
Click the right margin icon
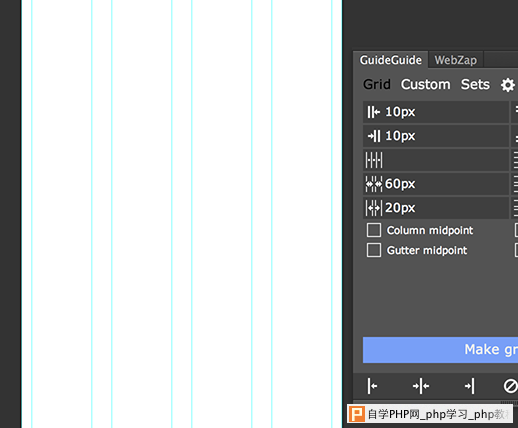point(374,136)
